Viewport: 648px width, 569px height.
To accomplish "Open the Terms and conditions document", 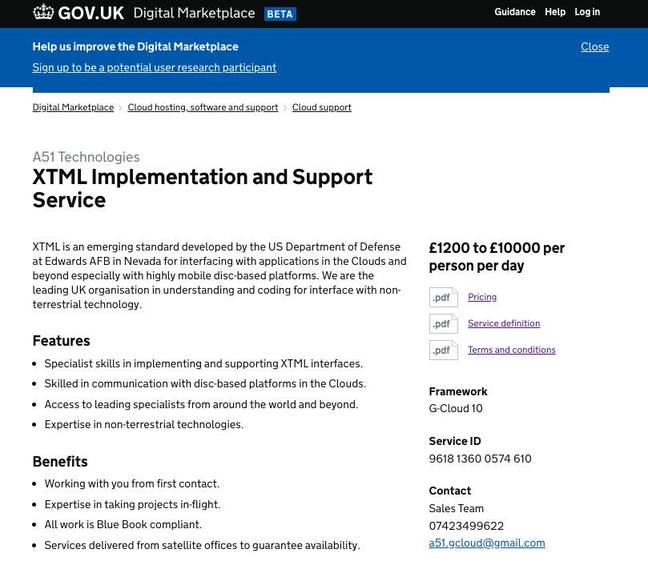I will pyautogui.click(x=512, y=350).
